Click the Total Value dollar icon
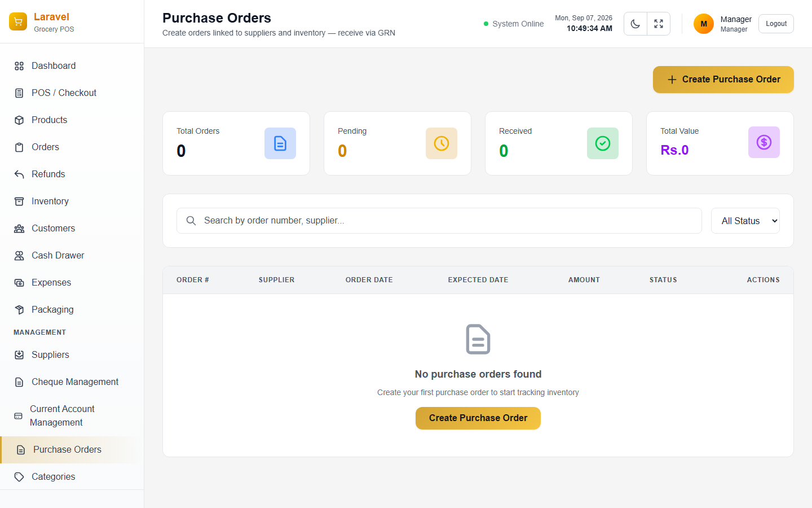This screenshot has width=812, height=508. click(764, 142)
